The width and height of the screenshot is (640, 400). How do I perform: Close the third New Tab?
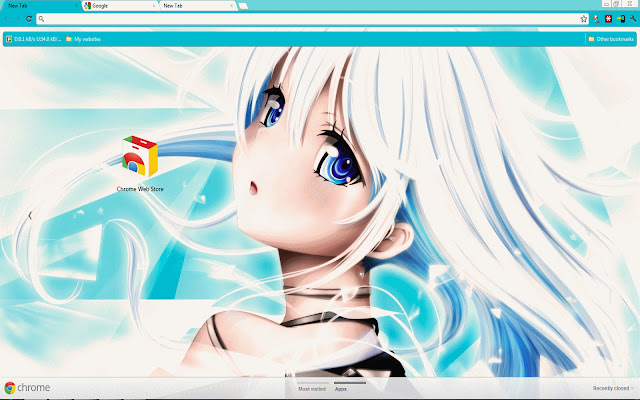(231, 6)
